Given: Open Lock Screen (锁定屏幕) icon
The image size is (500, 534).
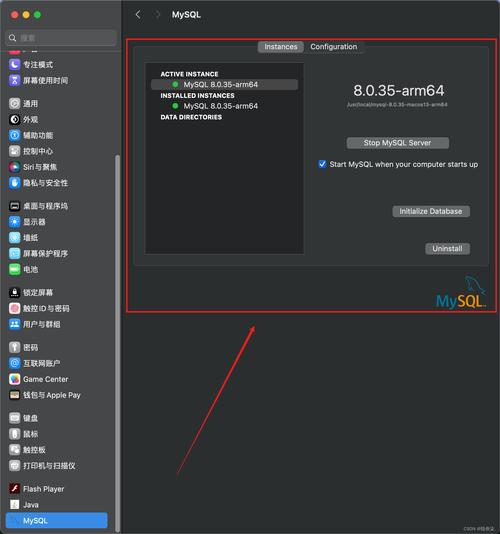Looking at the screenshot, I should click(x=14, y=293).
